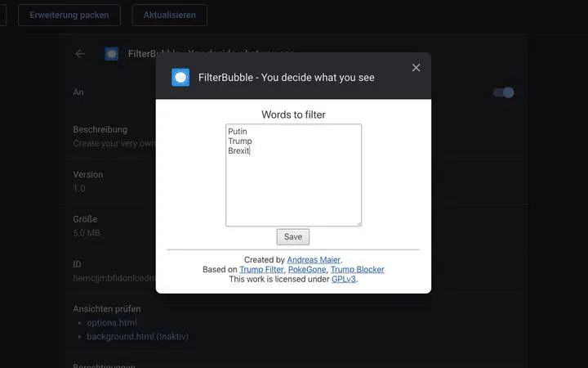
Task: Click into the Words to filter text area
Action: (x=294, y=175)
